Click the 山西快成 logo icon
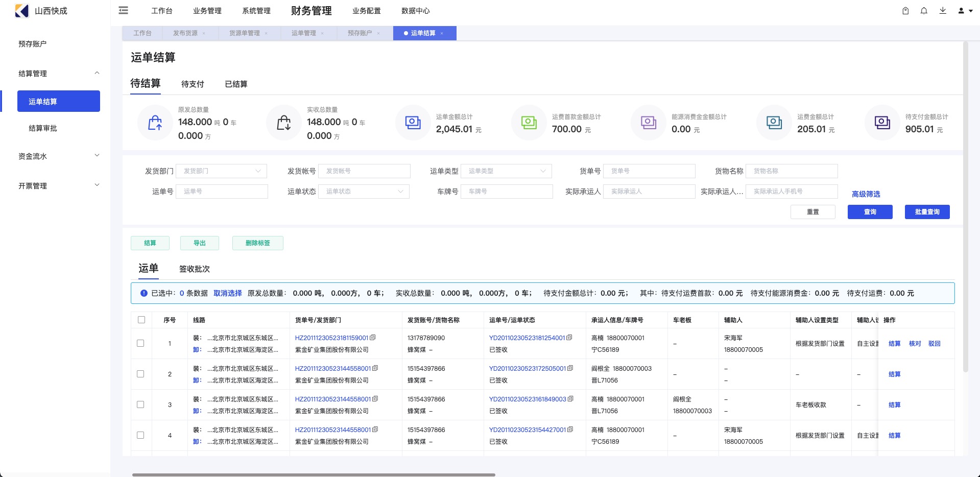This screenshot has width=980, height=477. click(x=22, y=11)
